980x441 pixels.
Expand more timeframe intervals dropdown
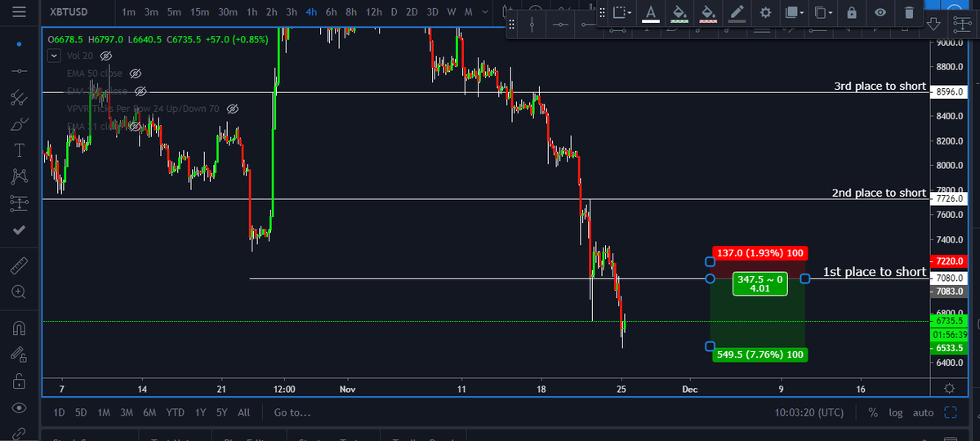(486, 12)
